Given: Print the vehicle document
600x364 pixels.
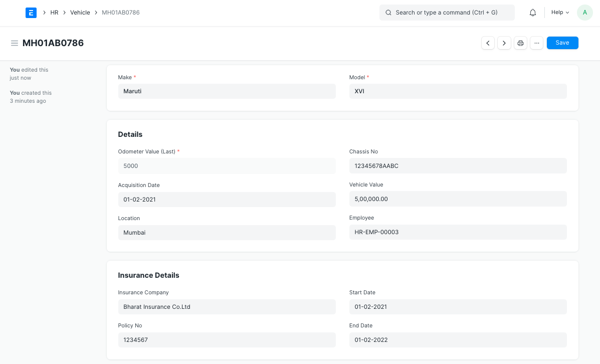Looking at the screenshot, I should click(520, 43).
